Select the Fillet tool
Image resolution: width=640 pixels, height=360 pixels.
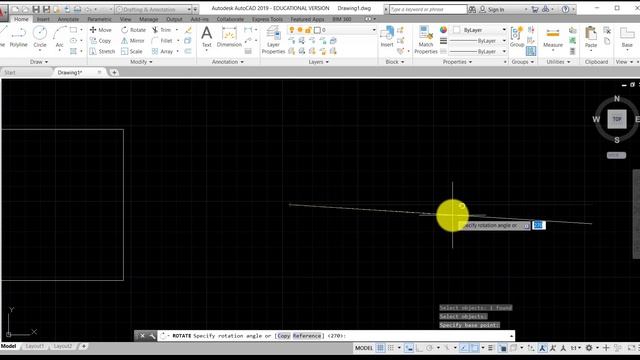[x=162, y=41]
